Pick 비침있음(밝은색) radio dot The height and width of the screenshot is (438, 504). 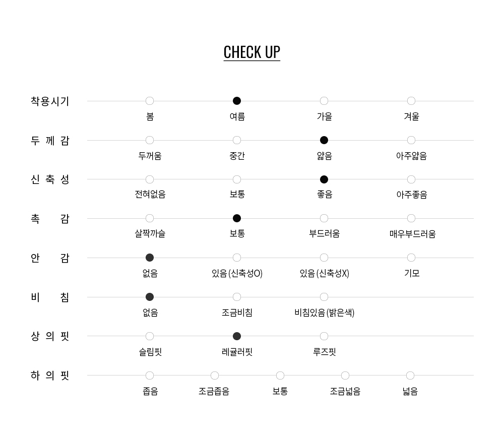coord(324,297)
